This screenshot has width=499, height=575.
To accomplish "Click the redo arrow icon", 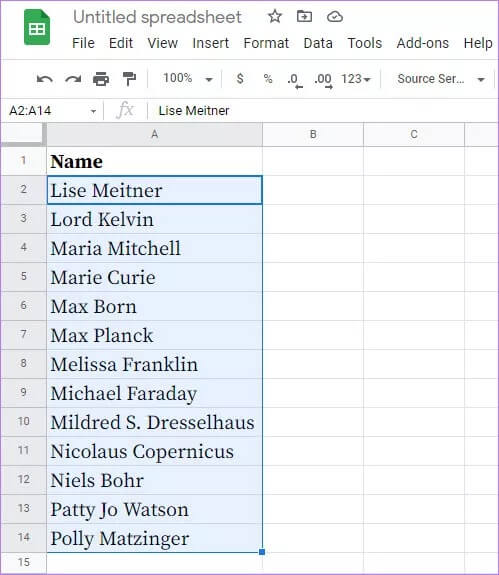I will [x=73, y=79].
